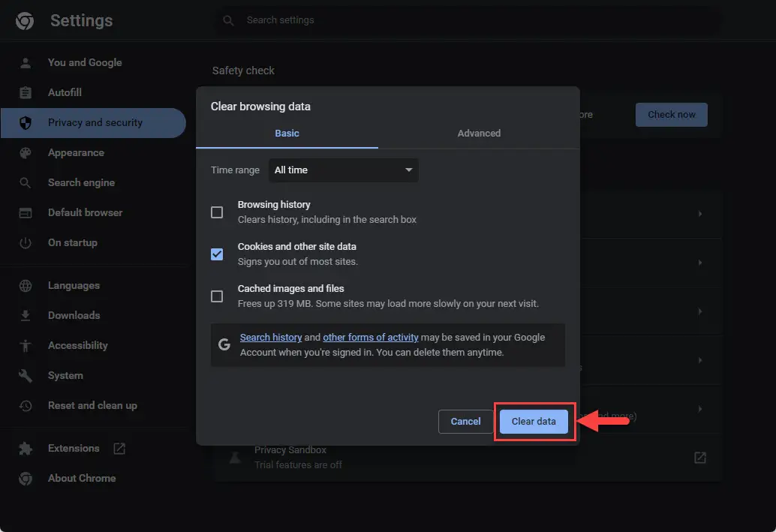Open Autofill settings section
This screenshot has width=776, height=532.
pos(65,92)
